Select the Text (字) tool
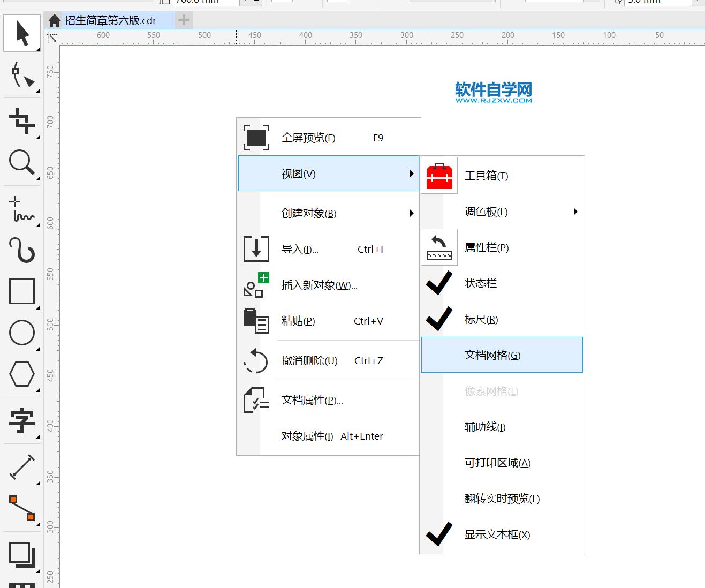 22,420
